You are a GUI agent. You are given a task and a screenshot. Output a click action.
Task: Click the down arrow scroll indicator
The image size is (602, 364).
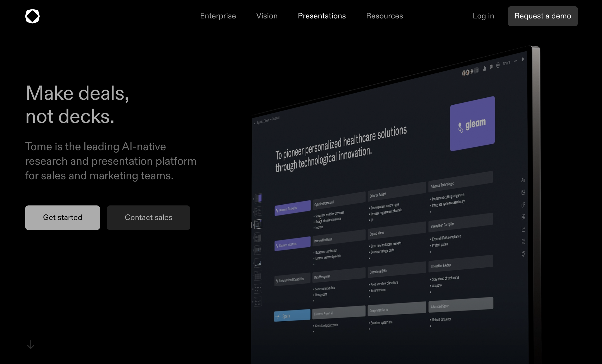(x=31, y=345)
